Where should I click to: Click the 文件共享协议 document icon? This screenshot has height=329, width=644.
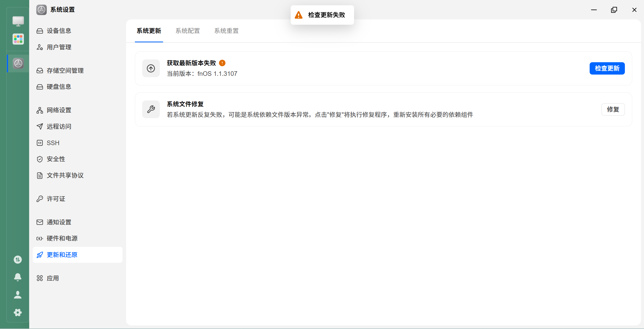coord(40,176)
